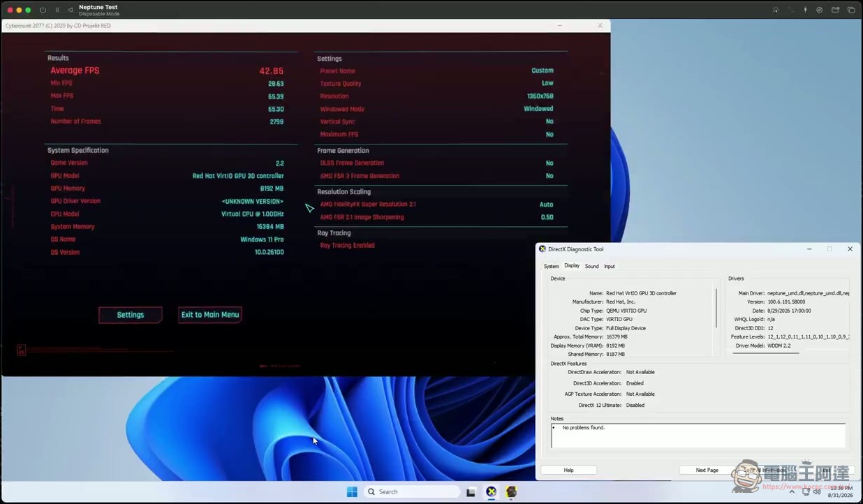Click the Min FPS value 28.63
This screenshot has width=863, height=504.
pos(276,84)
